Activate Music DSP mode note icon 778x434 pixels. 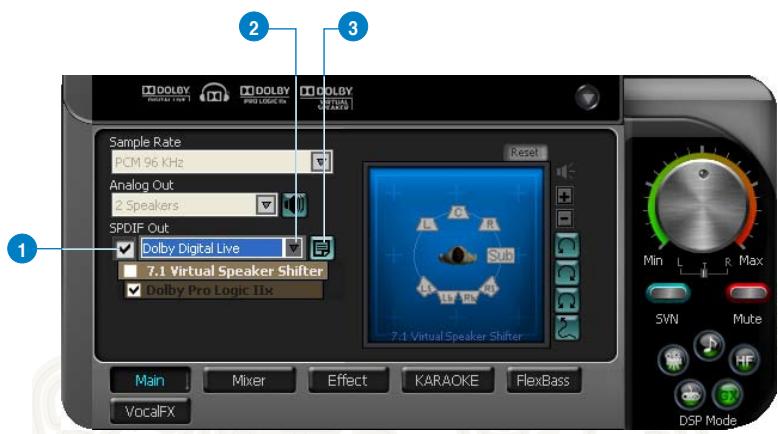(709, 345)
